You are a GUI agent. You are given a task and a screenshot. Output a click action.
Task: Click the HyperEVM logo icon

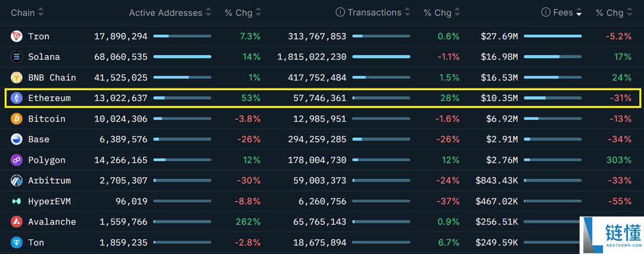pyautogui.click(x=17, y=201)
